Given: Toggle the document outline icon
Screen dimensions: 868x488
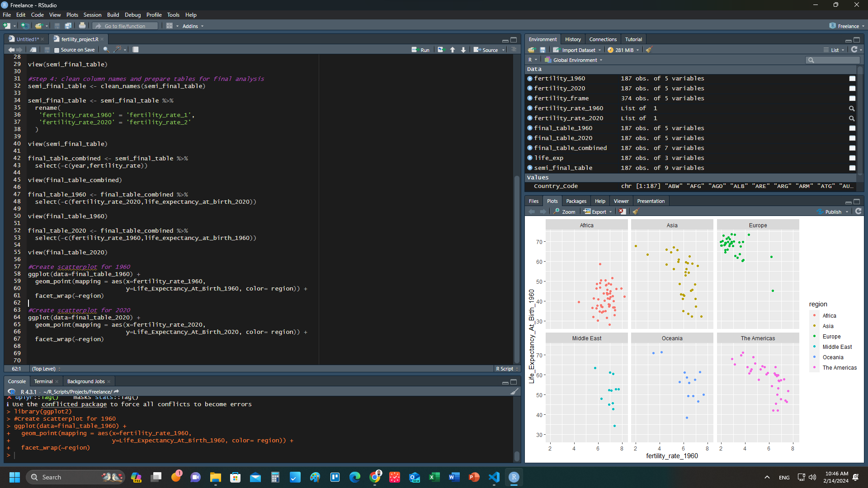Looking at the screenshot, I should 514,50.
